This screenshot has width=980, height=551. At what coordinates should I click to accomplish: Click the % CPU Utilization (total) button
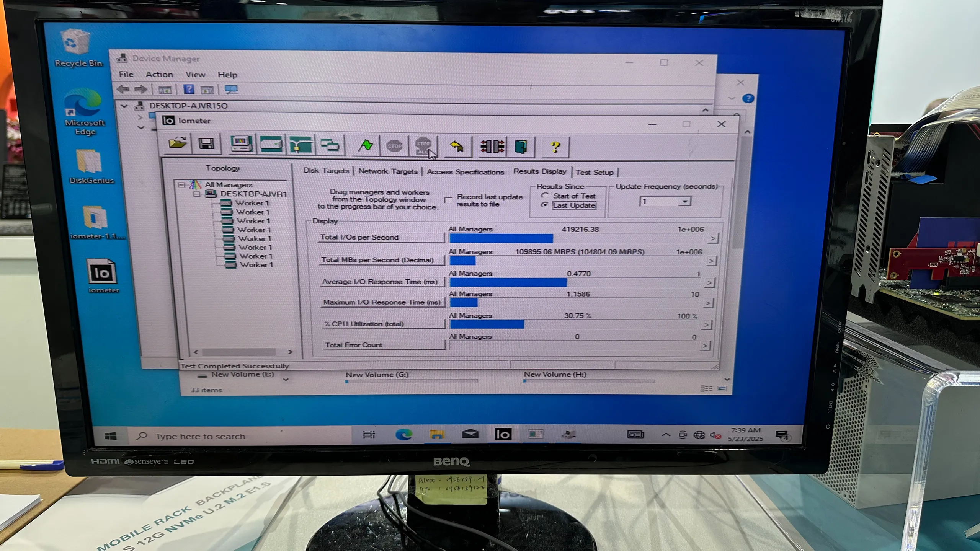383,324
